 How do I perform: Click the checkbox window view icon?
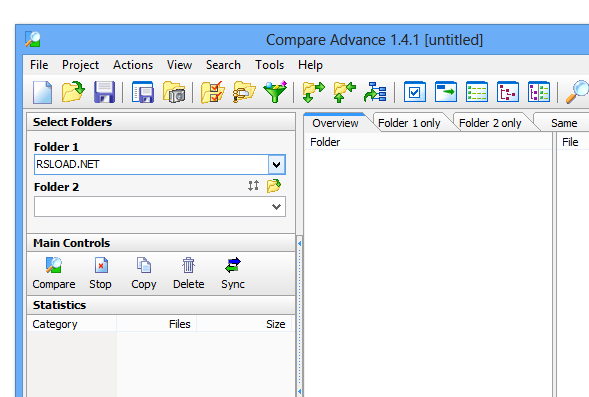tap(415, 92)
